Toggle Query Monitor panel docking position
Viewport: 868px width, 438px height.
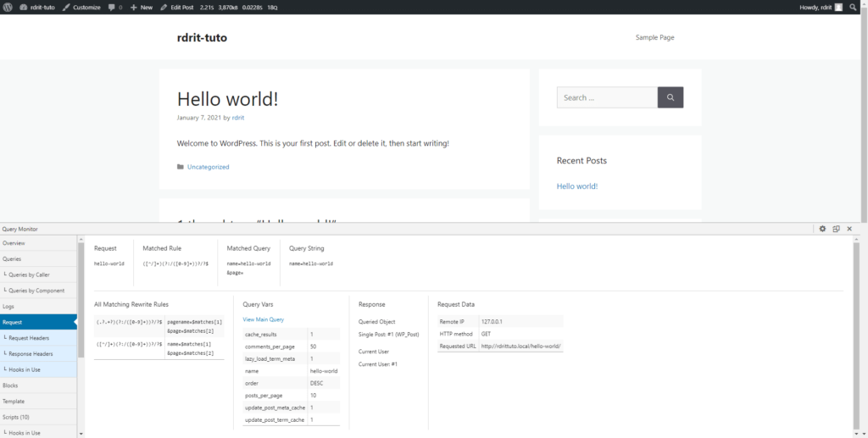click(836, 229)
